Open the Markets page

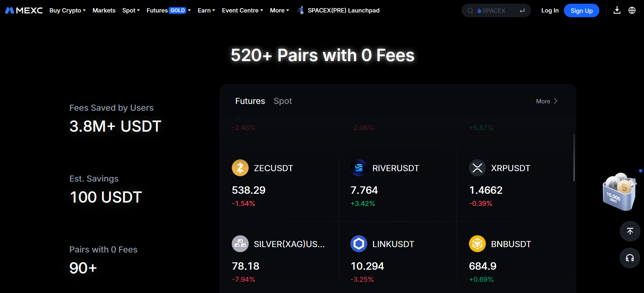click(x=104, y=10)
